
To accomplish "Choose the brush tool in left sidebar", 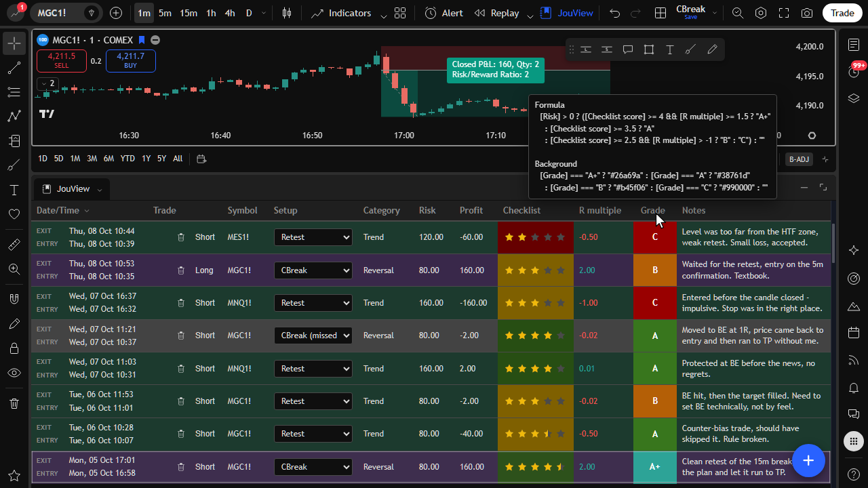I will tap(14, 165).
